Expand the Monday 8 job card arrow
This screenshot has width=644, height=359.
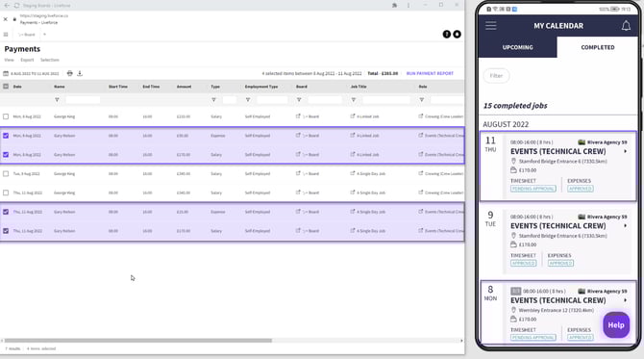click(625, 300)
